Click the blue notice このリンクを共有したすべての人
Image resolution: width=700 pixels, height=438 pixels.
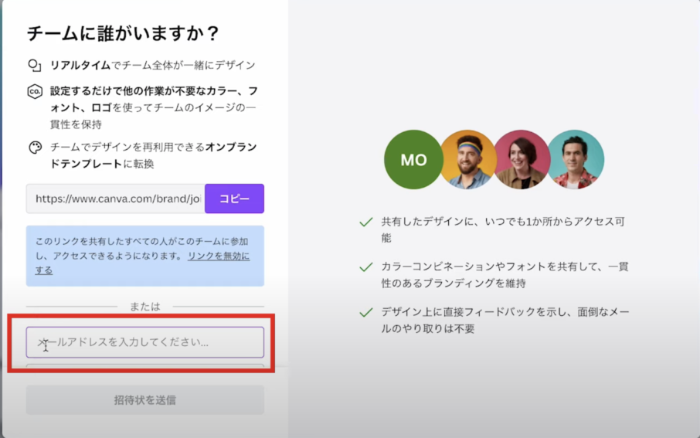click(x=145, y=256)
